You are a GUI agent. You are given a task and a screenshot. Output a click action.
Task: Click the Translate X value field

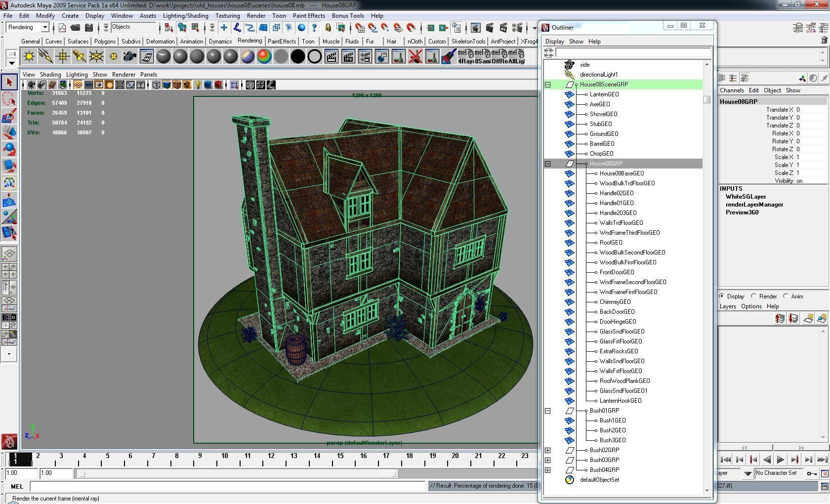tap(810, 110)
